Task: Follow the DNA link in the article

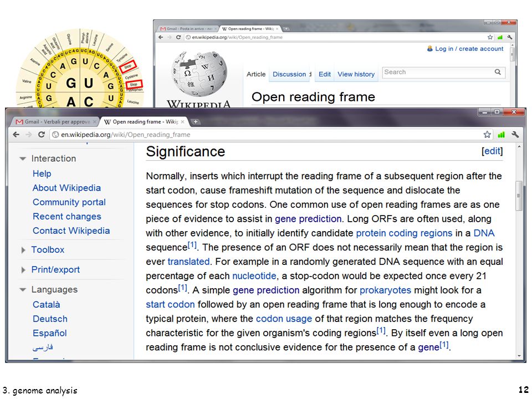Action: 484,233
